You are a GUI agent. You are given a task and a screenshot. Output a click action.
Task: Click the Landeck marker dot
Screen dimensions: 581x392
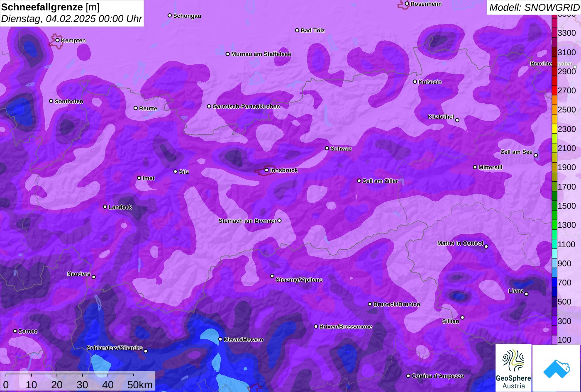105,207
